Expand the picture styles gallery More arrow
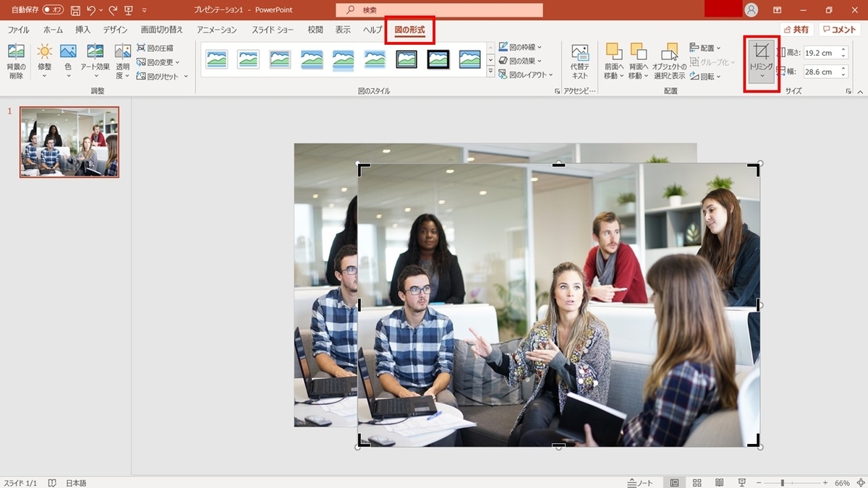This screenshot has width=868, height=488. pos(491,72)
